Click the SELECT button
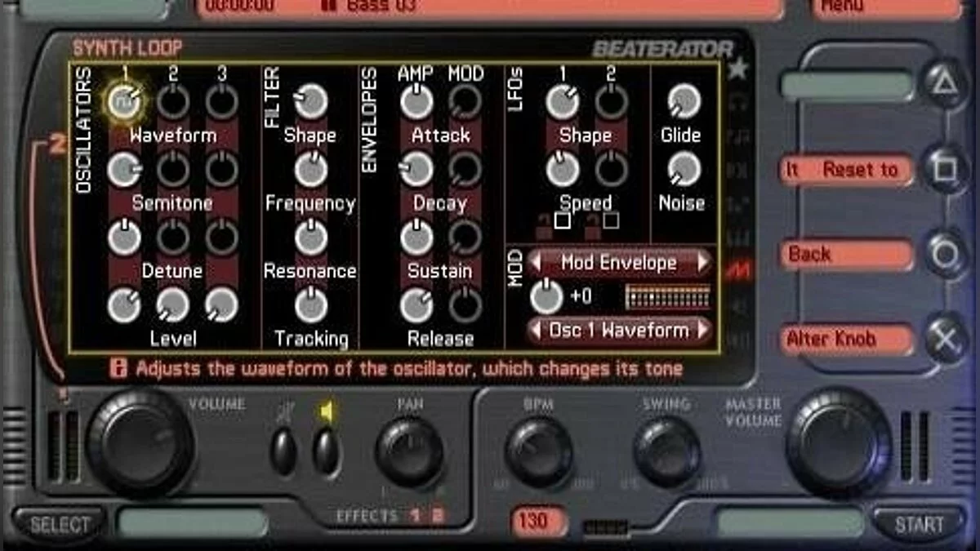This screenshot has height=551, width=980. pos(60,524)
